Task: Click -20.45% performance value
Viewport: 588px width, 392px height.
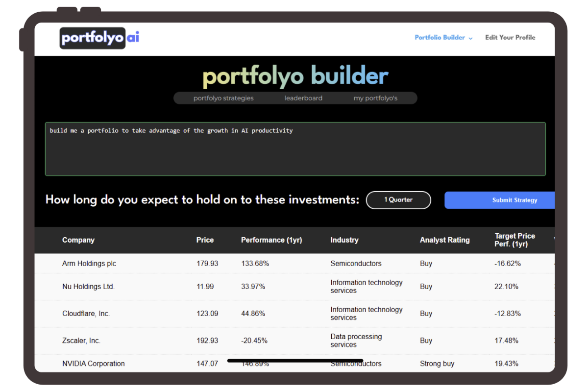Action: tap(254, 341)
